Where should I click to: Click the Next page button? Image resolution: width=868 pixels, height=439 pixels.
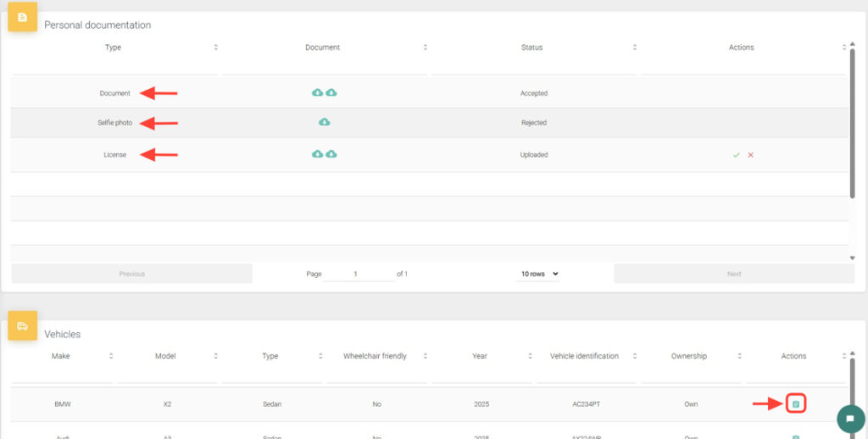point(733,274)
